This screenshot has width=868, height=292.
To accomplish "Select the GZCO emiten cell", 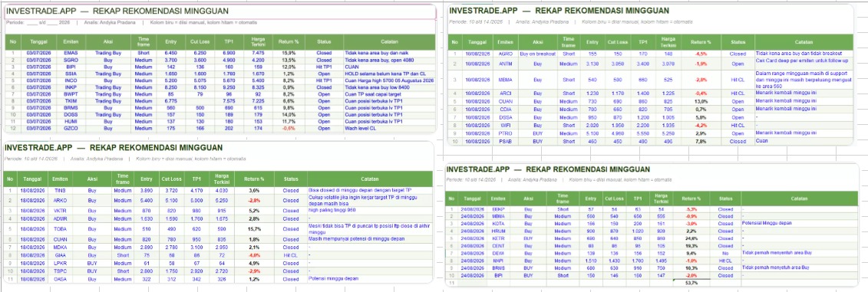I will 71,128.
